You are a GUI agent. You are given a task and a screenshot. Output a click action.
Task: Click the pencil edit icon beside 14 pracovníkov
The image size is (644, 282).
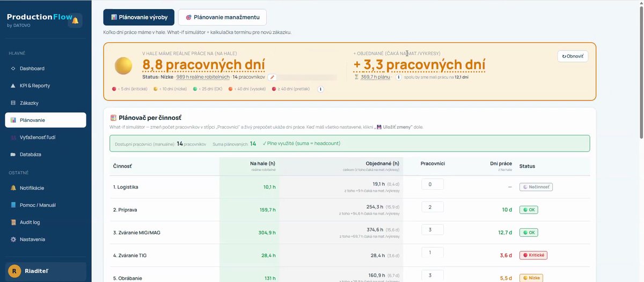(272, 77)
